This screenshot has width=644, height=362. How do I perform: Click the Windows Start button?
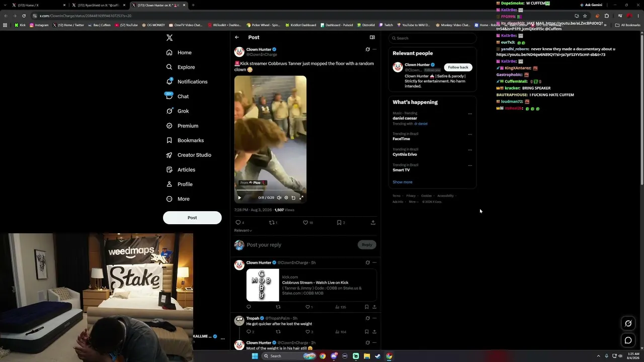coord(255,356)
